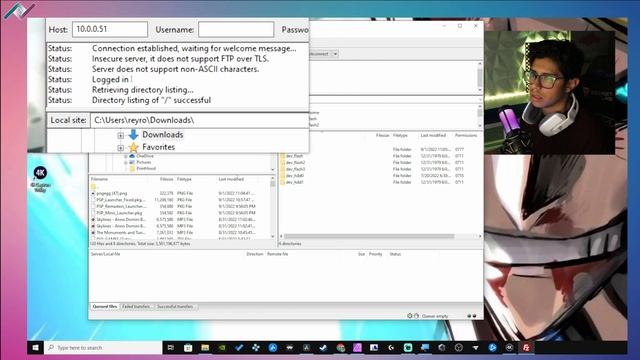Open the FileZilla taskbar icon
Screen dimensions: 640x360
pyautogui.click(x=526, y=348)
